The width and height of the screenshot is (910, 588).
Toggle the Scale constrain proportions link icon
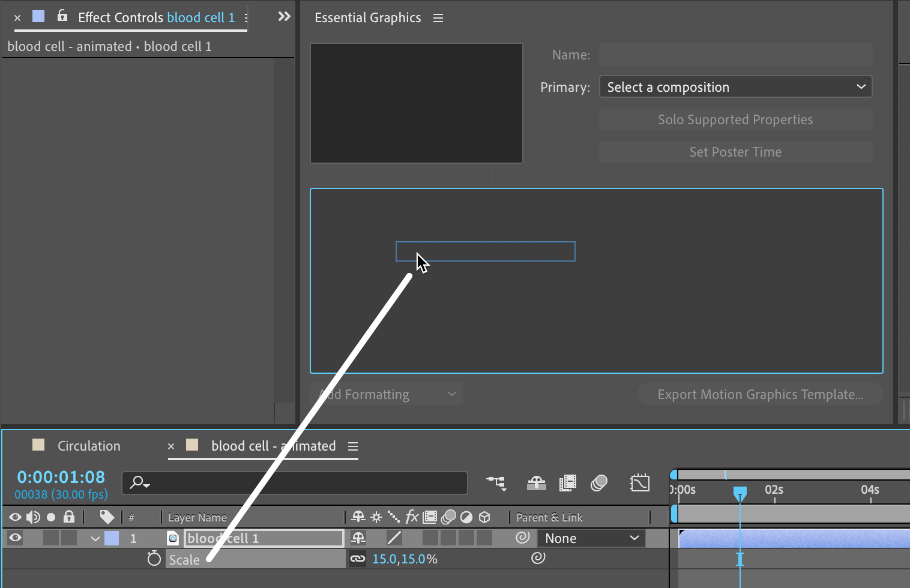click(x=358, y=559)
